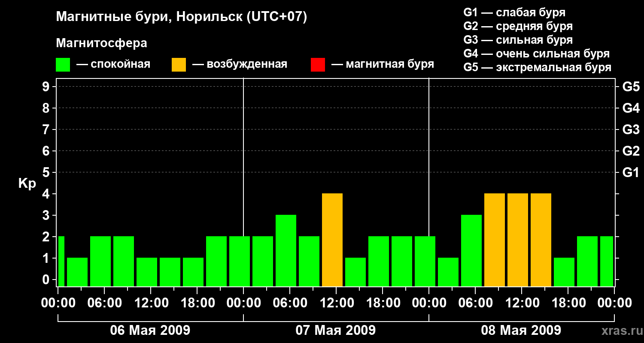Click the 'G2' right-axis label
The height and width of the screenshot is (343, 644).
click(631, 151)
